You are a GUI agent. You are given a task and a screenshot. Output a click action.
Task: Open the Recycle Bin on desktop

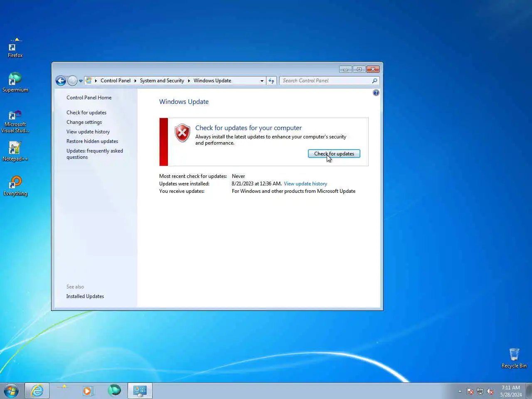pyautogui.click(x=514, y=358)
